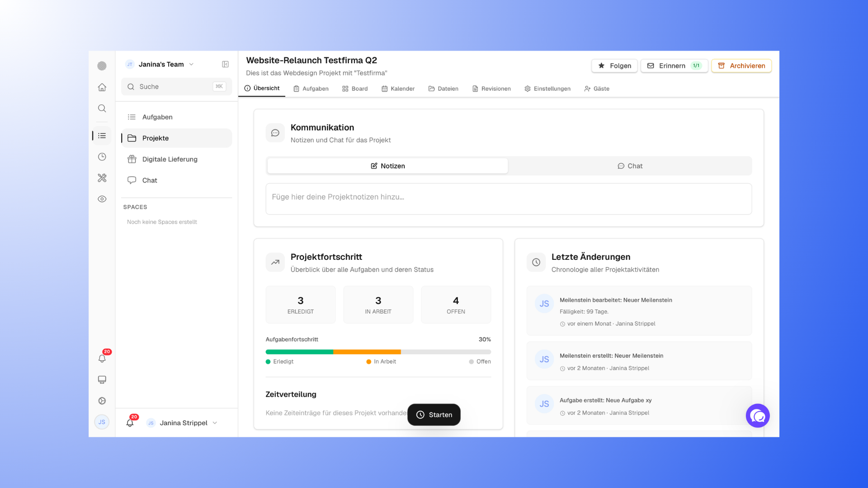The image size is (868, 488).
Task: Open notifications bell beside Janina Strippel
Action: 130,422
